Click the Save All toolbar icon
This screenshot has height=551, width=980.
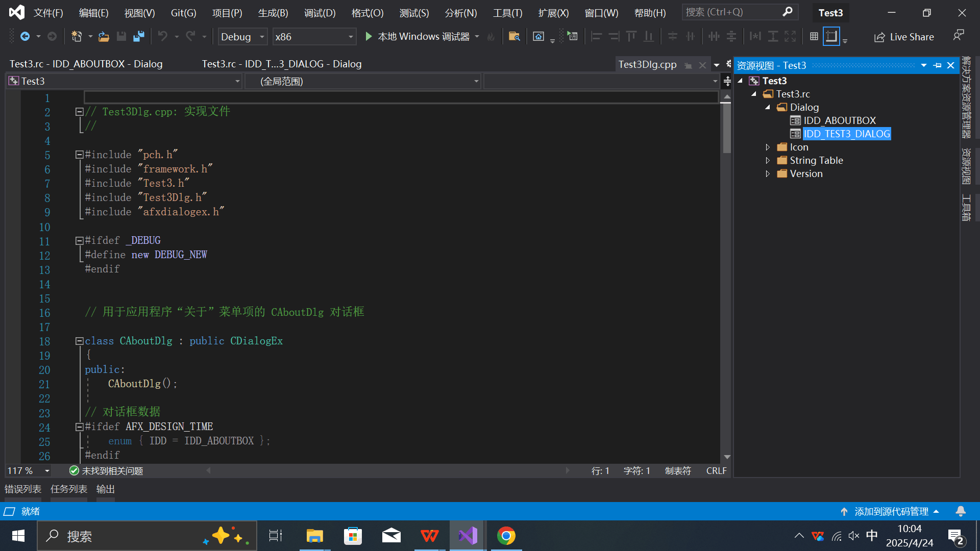138,36
